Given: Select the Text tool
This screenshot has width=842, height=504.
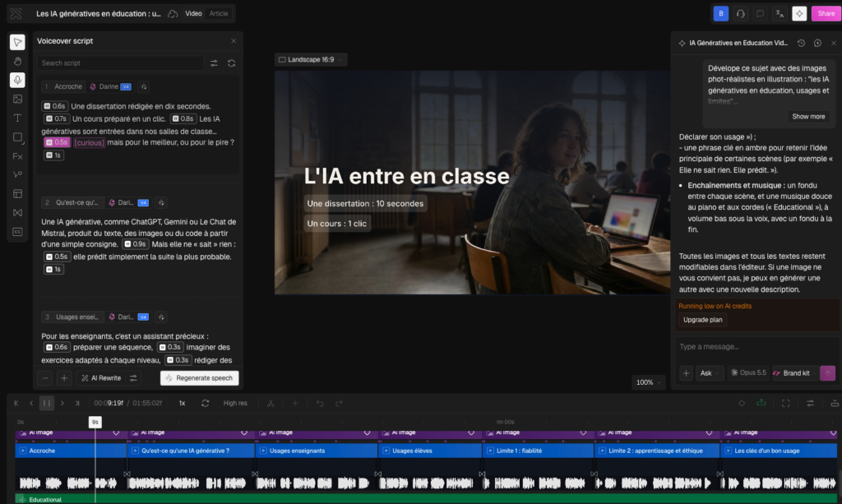Looking at the screenshot, I should click(x=18, y=118).
